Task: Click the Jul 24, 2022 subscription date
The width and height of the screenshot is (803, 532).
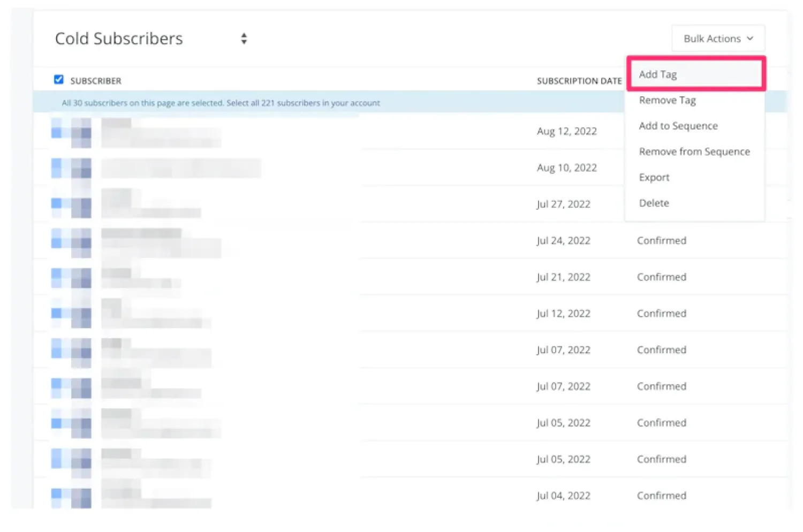Action: point(563,241)
